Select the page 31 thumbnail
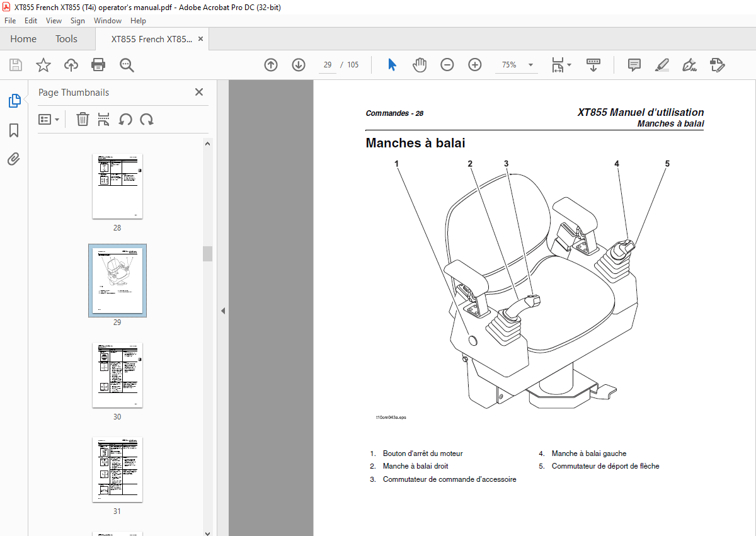The width and height of the screenshot is (756, 536). [x=117, y=470]
